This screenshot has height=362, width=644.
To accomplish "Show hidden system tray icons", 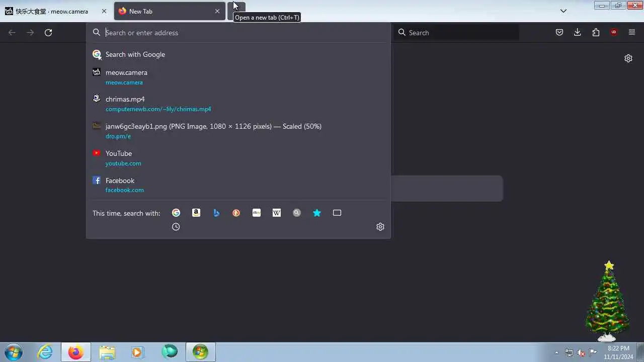I will [556, 352].
